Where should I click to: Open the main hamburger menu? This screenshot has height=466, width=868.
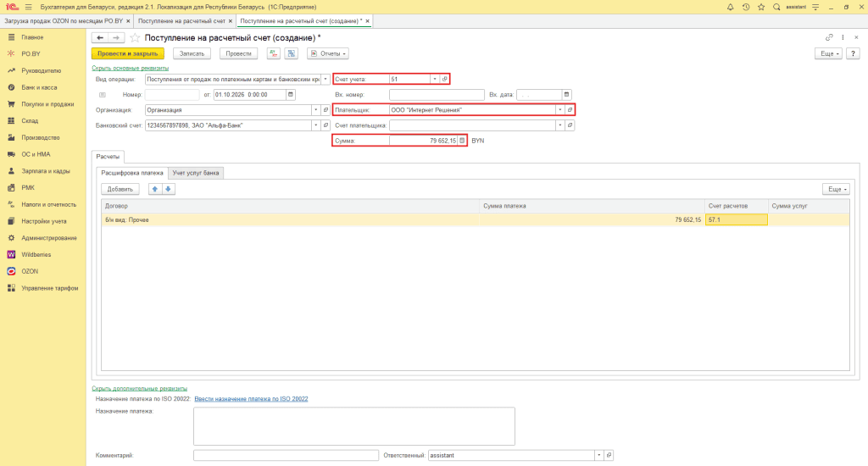tap(28, 7)
